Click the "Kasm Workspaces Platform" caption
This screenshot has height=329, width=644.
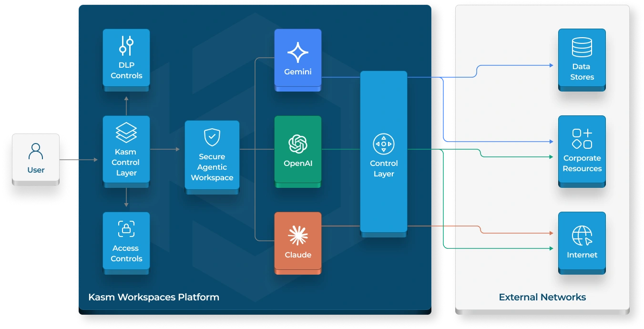click(154, 297)
